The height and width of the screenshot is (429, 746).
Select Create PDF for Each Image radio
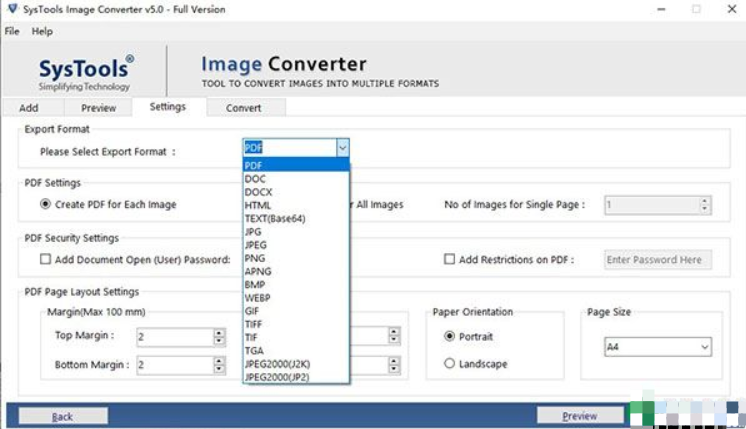tap(45, 204)
